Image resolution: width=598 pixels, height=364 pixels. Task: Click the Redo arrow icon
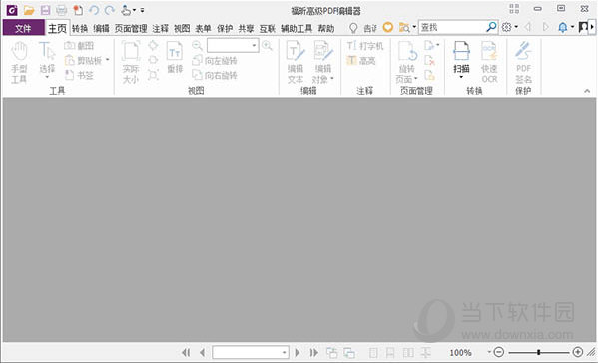[110, 10]
